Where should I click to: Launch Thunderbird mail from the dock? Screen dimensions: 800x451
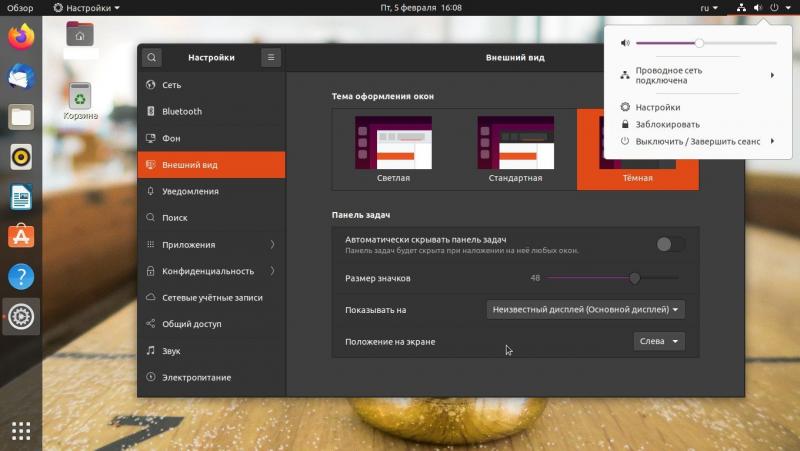pyautogui.click(x=21, y=77)
